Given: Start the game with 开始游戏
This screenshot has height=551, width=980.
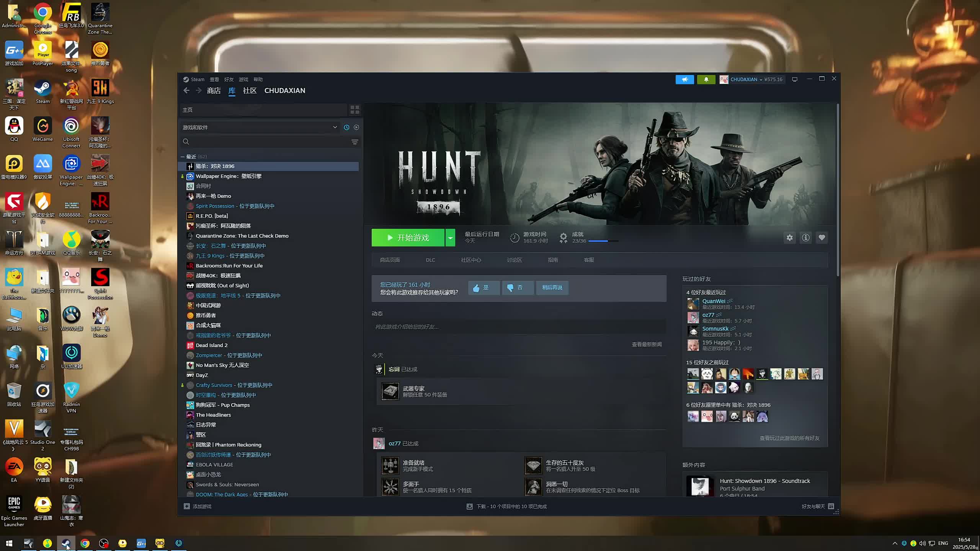Looking at the screenshot, I should (x=408, y=238).
